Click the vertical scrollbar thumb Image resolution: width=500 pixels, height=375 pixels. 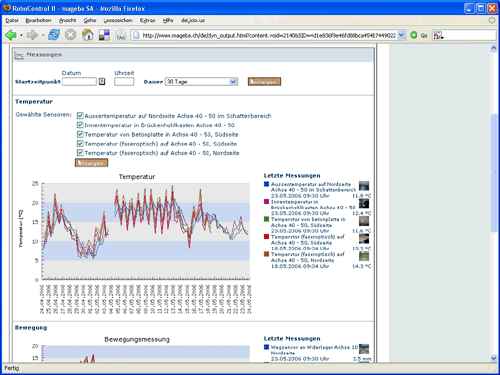(x=494, y=173)
